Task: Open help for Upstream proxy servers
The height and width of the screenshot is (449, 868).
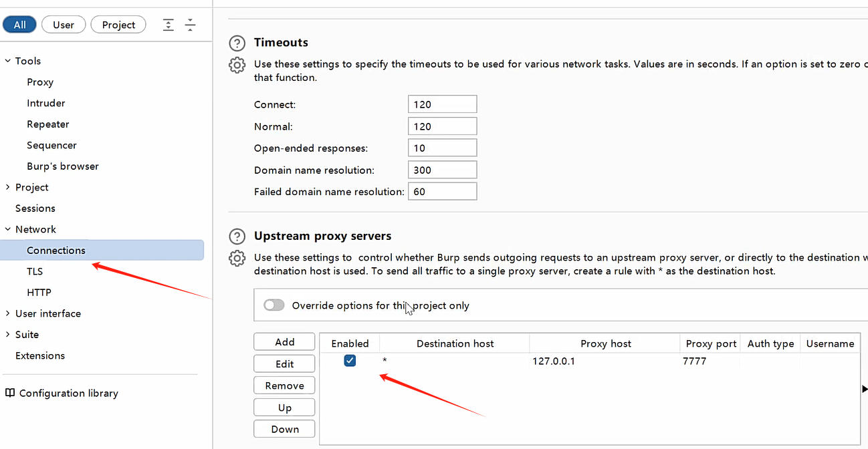Action: click(237, 237)
